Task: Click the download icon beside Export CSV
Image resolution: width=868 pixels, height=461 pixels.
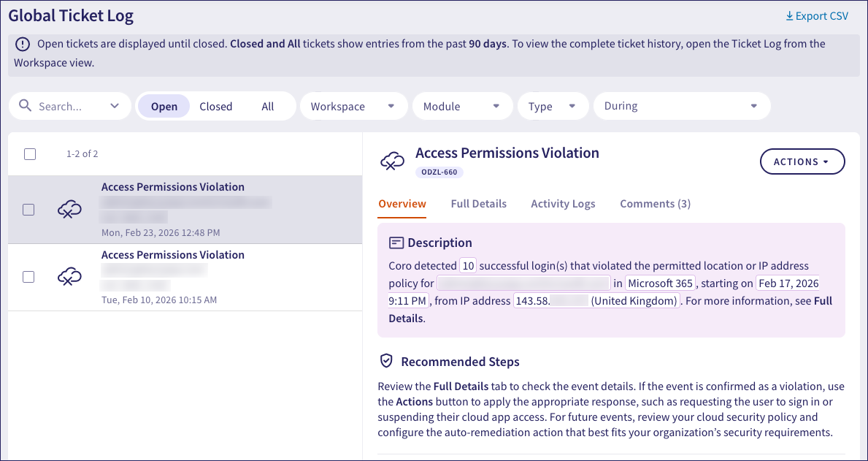Action: click(789, 16)
